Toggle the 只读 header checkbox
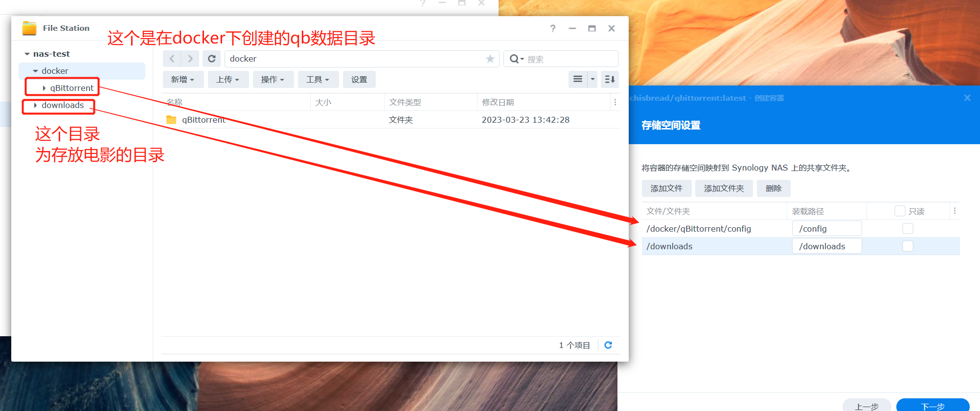 tap(899, 211)
